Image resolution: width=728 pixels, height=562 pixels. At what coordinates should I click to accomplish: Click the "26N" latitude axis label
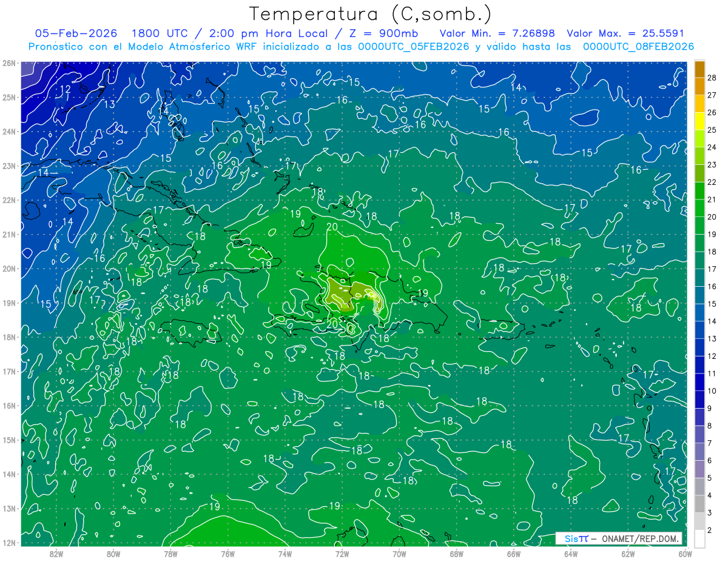click(x=8, y=63)
